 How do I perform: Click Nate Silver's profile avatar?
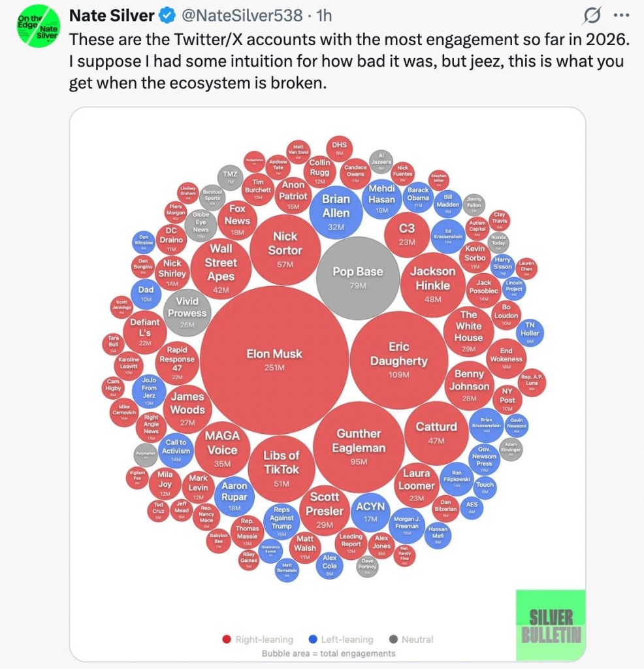click(37, 29)
